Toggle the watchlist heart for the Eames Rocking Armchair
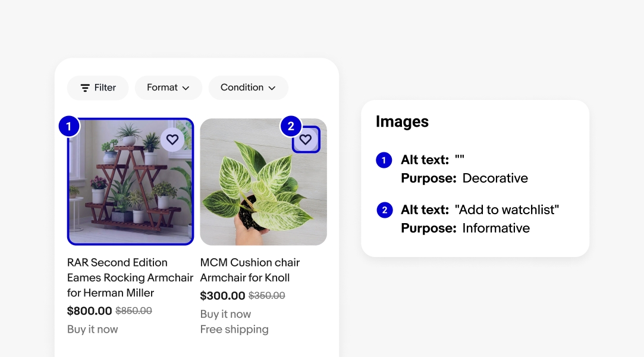Viewport: 644px width, 357px height. pos(172,140)
